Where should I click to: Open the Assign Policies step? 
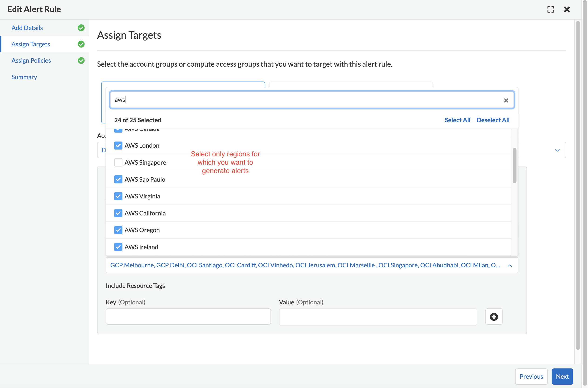(x=31, y=60)
